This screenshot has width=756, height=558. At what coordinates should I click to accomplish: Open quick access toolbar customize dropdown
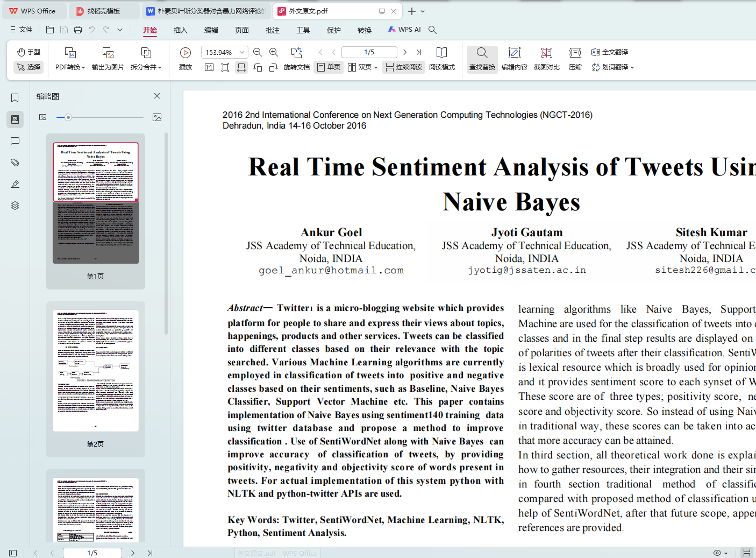pos(120,30)
